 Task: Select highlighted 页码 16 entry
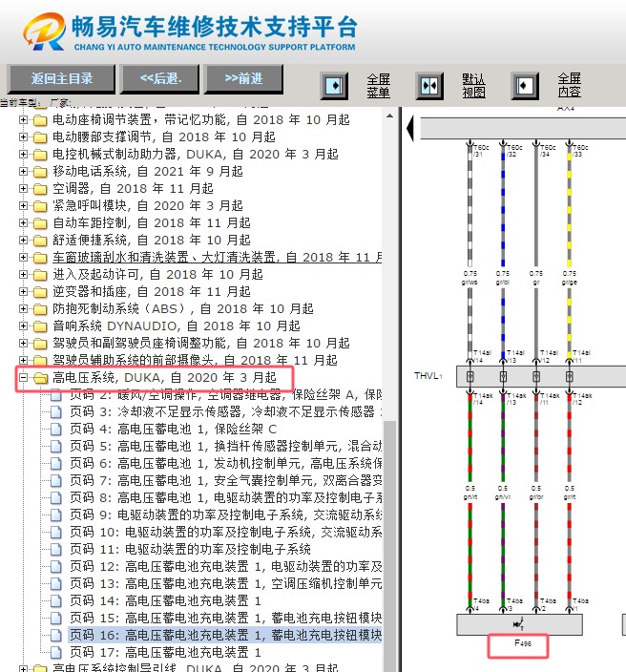[x=225, y=635]
